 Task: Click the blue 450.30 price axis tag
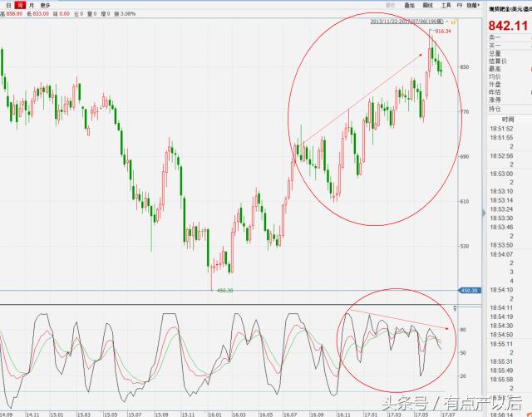(x=470, y=291)
